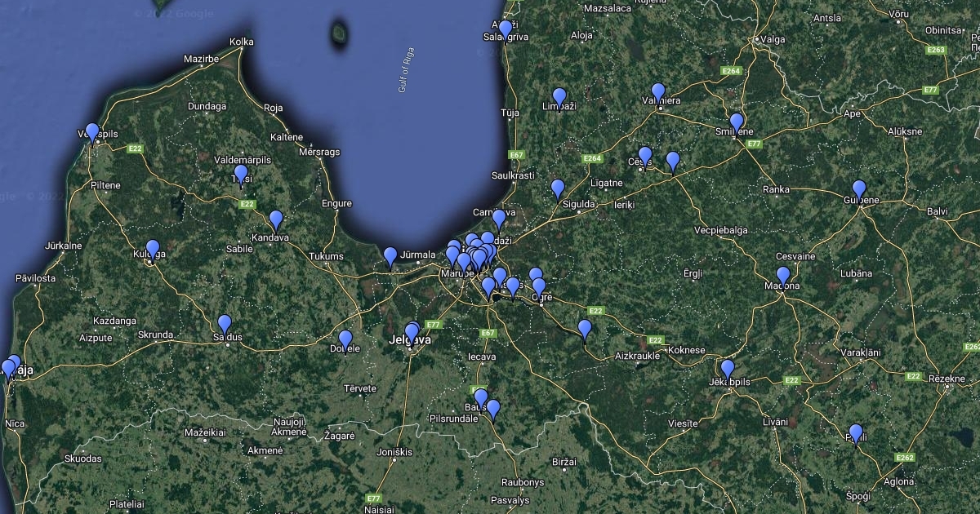Click the marker at Carnikava
This screenshot has width=980, height=514.
499,219
